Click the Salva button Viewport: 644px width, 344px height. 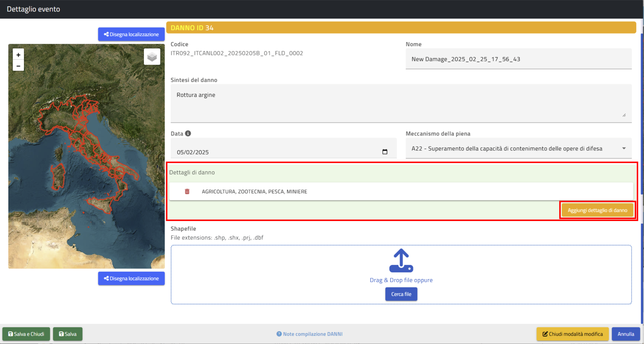(x=68, y=334)
